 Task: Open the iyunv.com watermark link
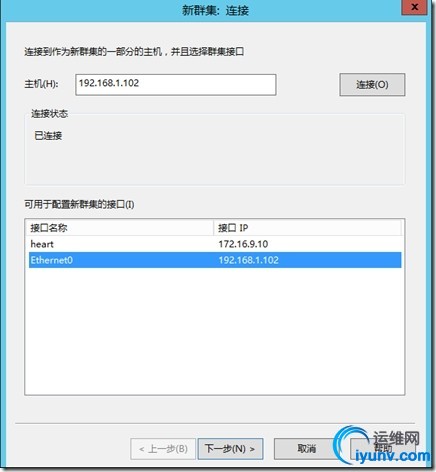[x=393, y=456]
